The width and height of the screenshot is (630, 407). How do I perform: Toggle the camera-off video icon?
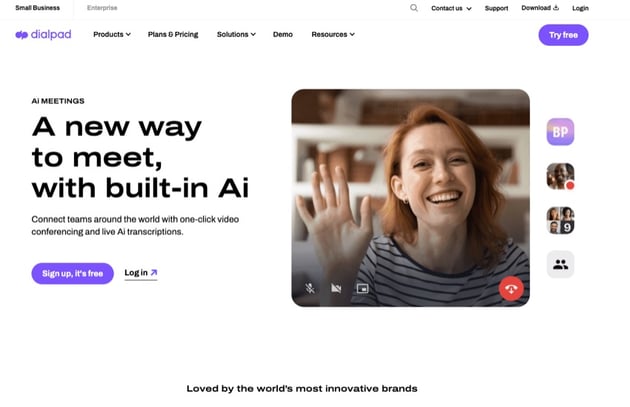pyautogui.click(x=336, y=288)
